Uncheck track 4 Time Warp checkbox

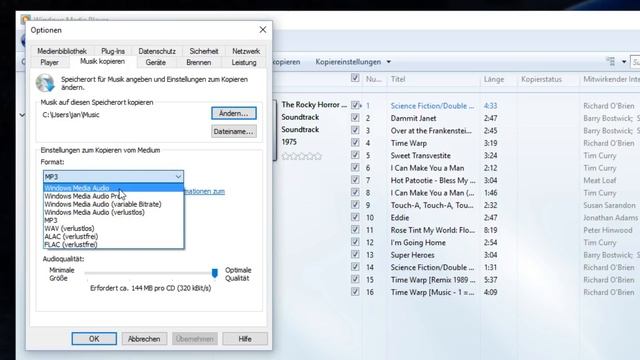(355, 143)
